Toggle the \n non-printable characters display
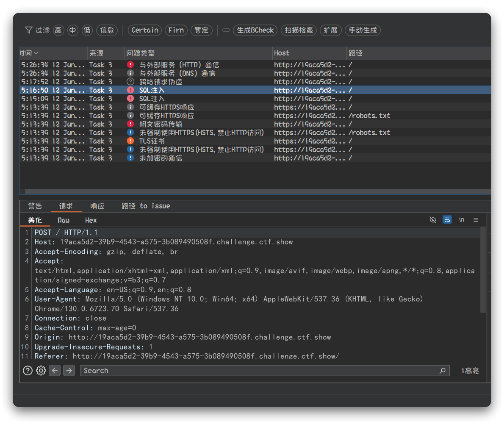 pos(462,220)
